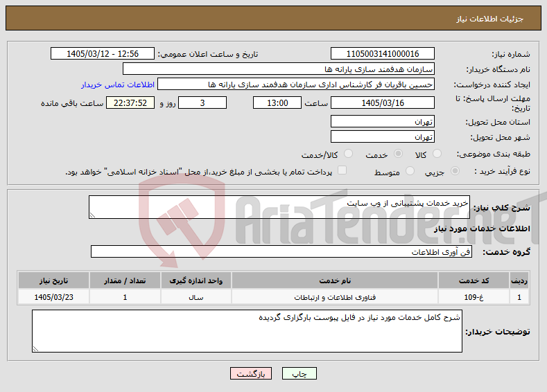Click the چاپ print button
Viewport: 547px width, 392px height.
click(x=299, y=373)
